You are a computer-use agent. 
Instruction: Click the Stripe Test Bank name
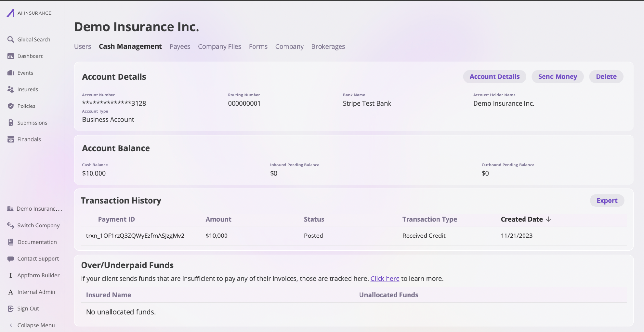tap(367, 103)
